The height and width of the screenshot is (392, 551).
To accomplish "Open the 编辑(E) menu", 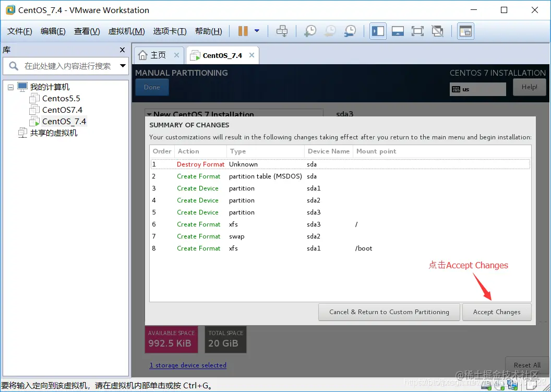I will click(53, 31).
